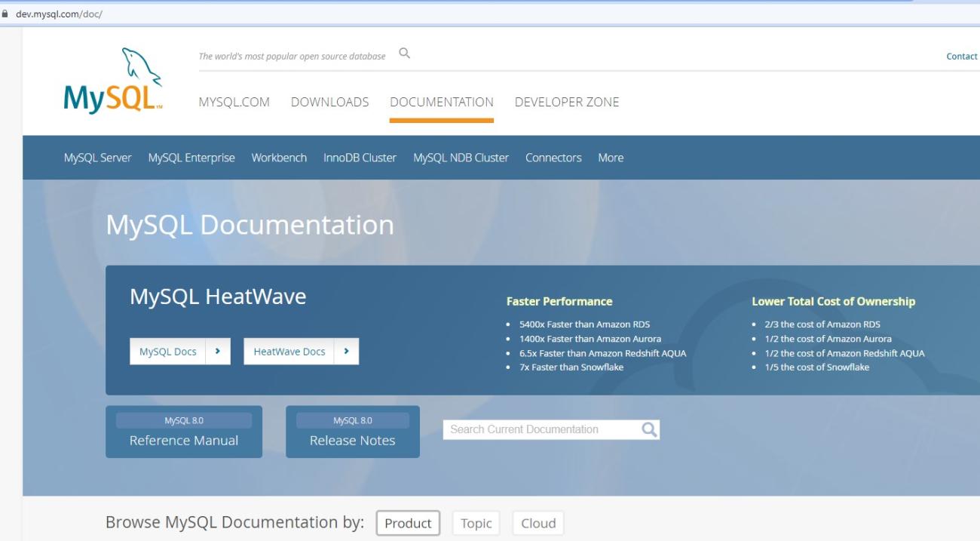Open Connectors in the blue bar
Viewport: 980px width, 541px height.
[x=553, y=158]
